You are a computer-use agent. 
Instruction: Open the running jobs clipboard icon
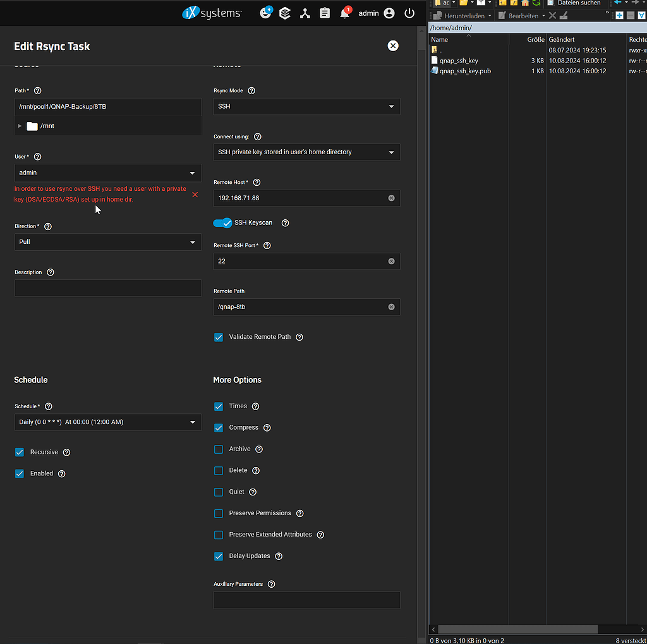pyautogui.click(x=325, y=12)
